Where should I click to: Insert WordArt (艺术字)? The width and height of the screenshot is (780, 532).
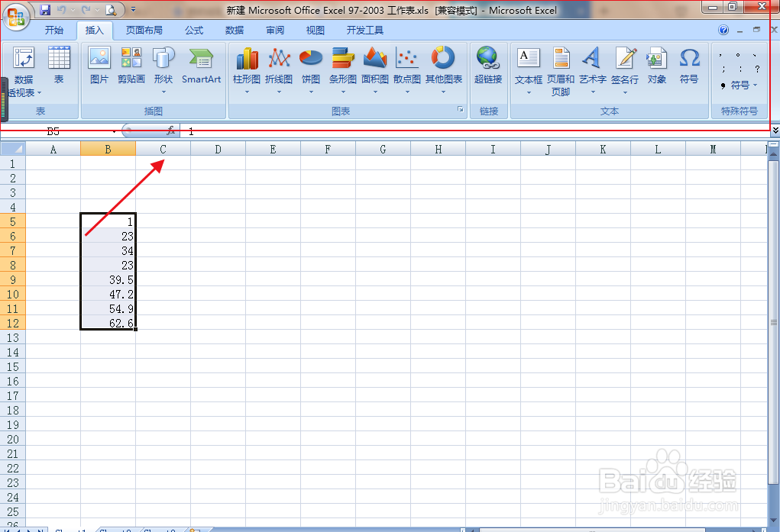[x=593, y=69]
